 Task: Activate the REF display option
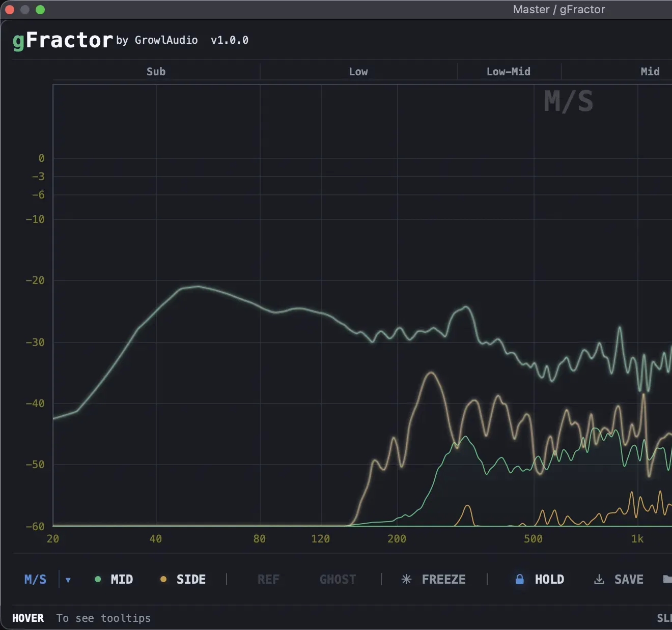[x=268, y=579]
